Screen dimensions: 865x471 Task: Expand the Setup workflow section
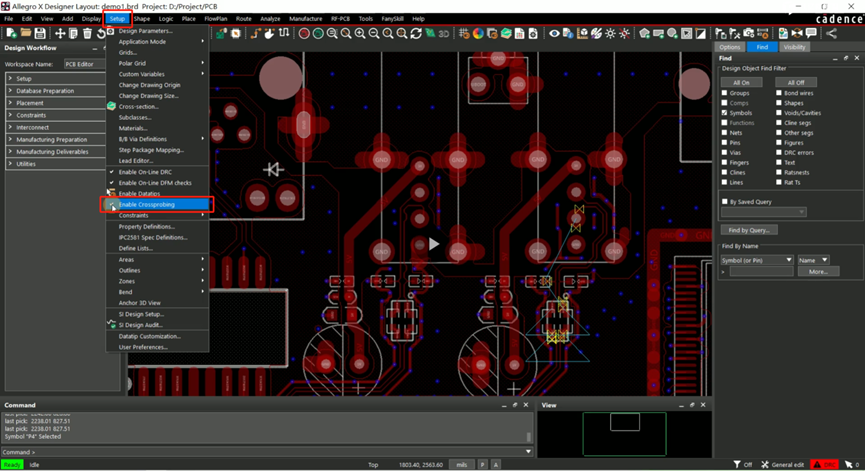10,78
